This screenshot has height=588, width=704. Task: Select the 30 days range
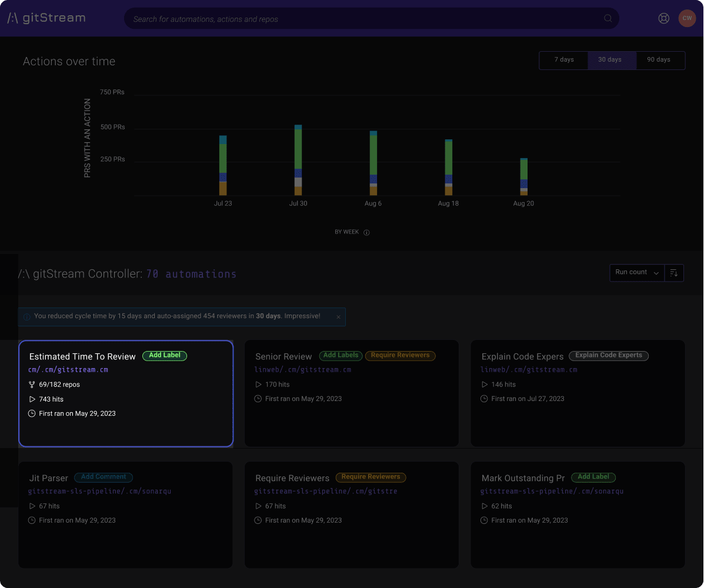[610, 59]
